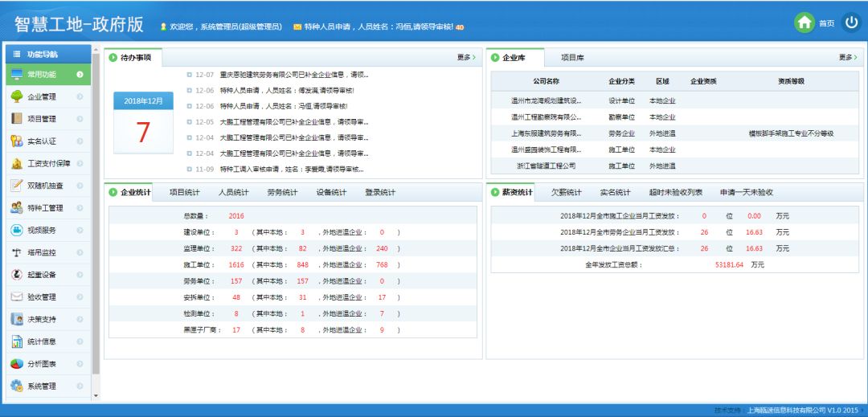Open 更多 in the 企业库 panel
This screenshot has width=868, height=417.
click(x=848, y=58)
